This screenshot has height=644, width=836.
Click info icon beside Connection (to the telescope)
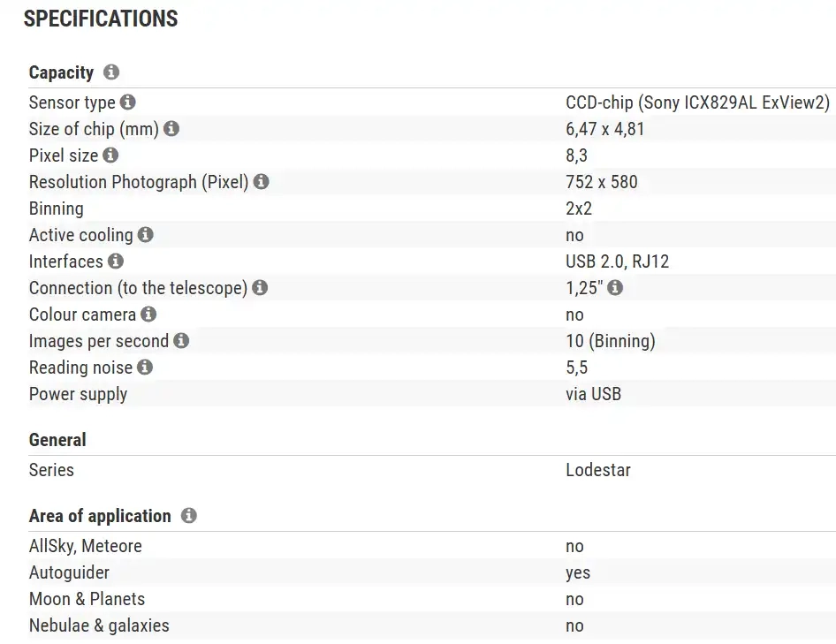pyautogui.click(x=260, y=288)
